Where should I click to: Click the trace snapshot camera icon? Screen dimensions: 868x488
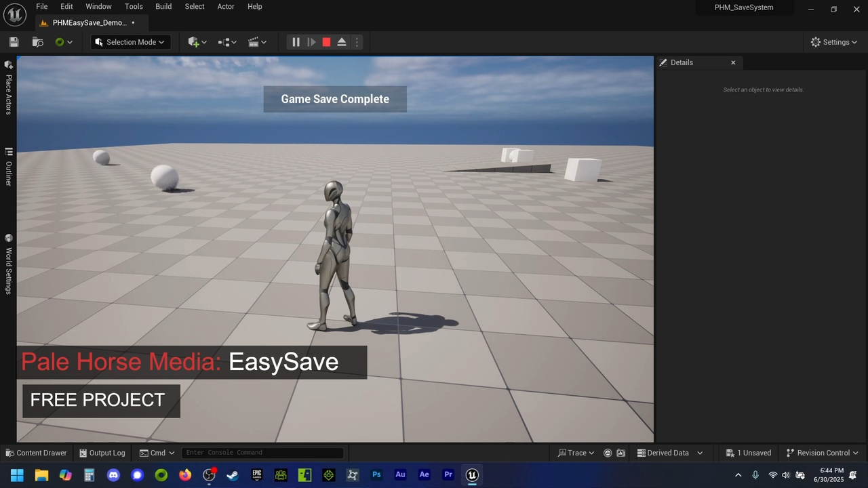[x=620, y=453]
